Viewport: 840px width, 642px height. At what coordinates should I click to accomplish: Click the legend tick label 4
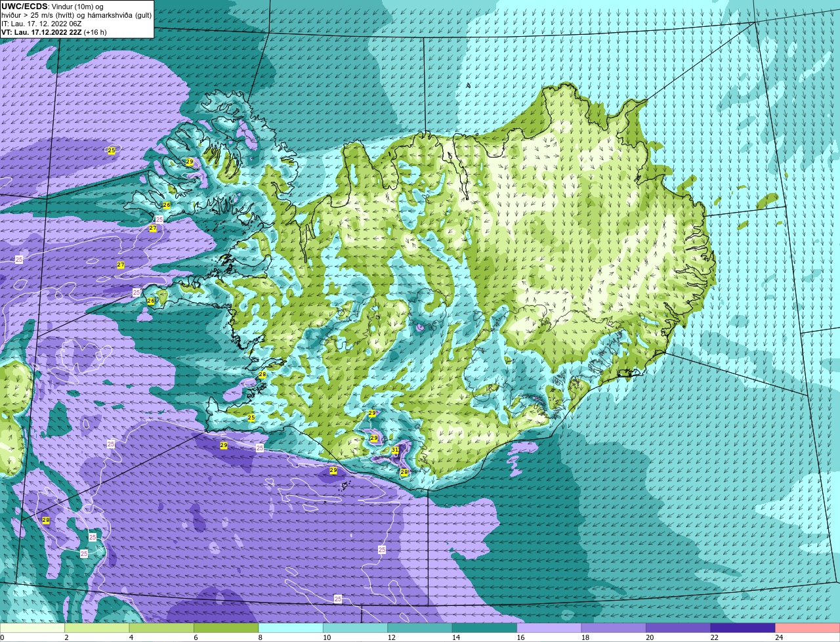click(x=130, y=637)
